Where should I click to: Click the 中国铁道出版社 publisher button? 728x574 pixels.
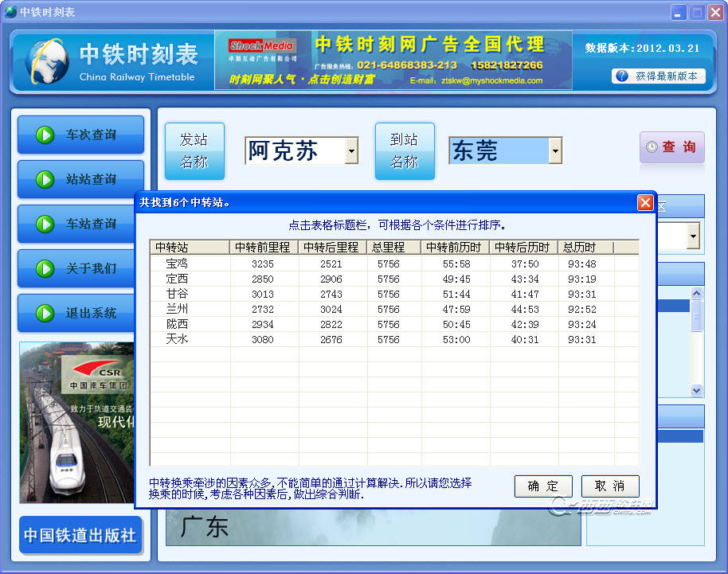pos(80,535)
